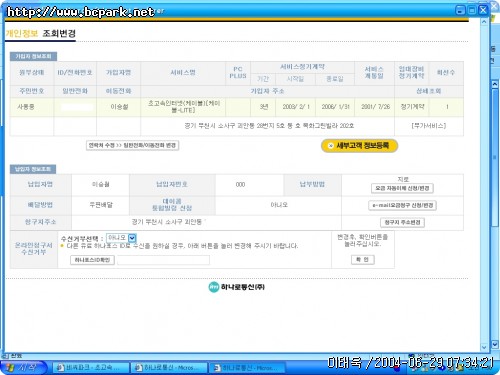
Task: Click the 개인정보 조회변경 page heading
Action: (x=41, y=33)
